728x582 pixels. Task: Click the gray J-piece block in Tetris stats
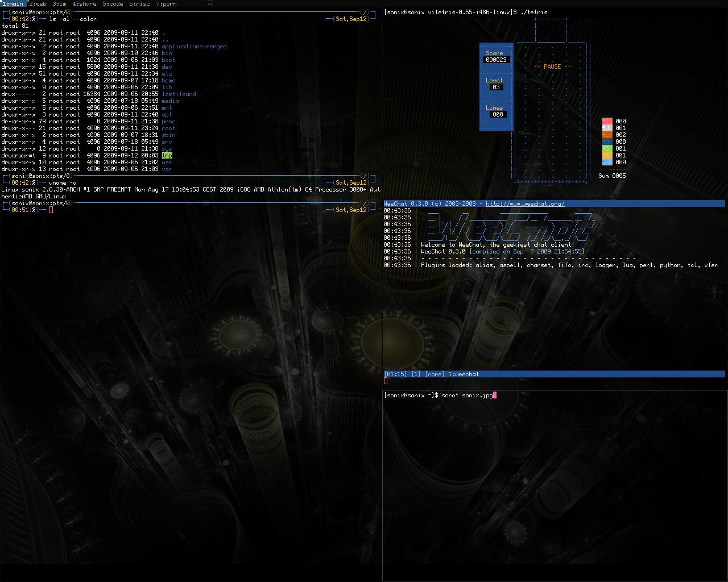(x=607, y=128)
